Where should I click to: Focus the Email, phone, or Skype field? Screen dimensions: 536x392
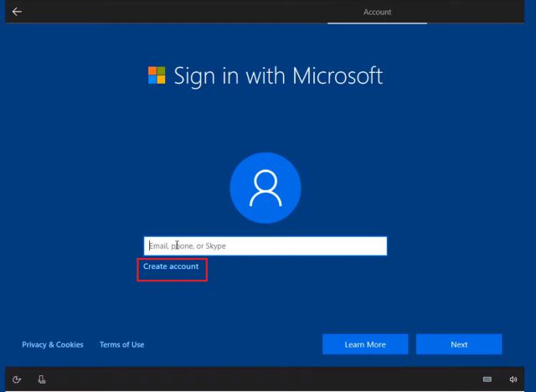coord(265,245)
